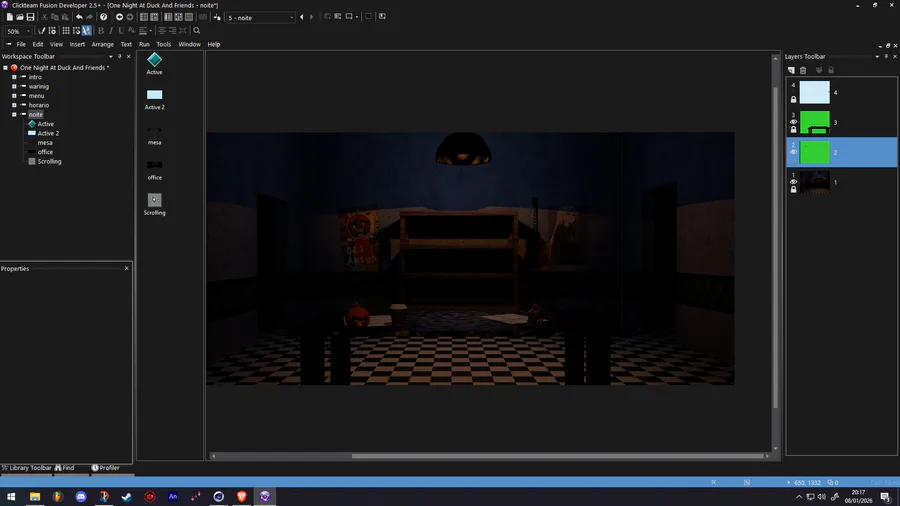This screenshot has width=900, height=506.
Task: Save the project with the floppy disk icon
Action: pyautogui.click(x=30, y=17)
